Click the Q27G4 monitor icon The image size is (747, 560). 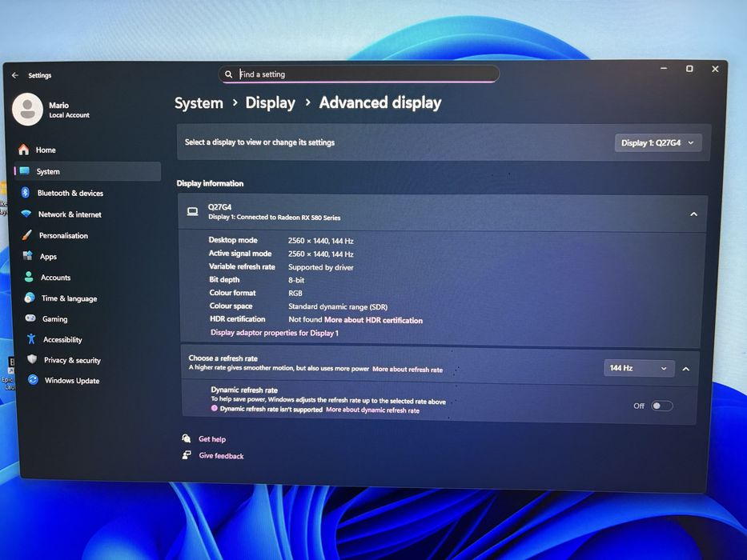click(192, 211)
